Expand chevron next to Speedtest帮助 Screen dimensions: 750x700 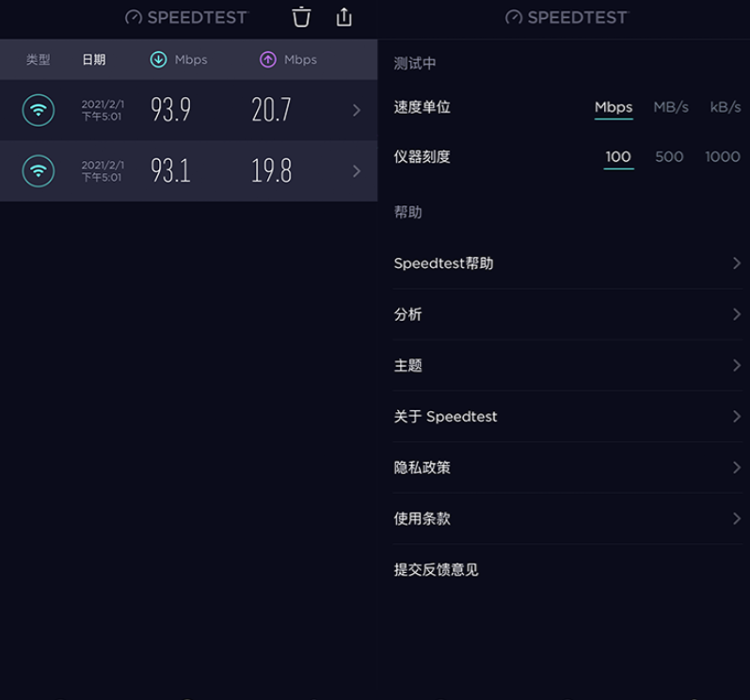tap(737, 263)
